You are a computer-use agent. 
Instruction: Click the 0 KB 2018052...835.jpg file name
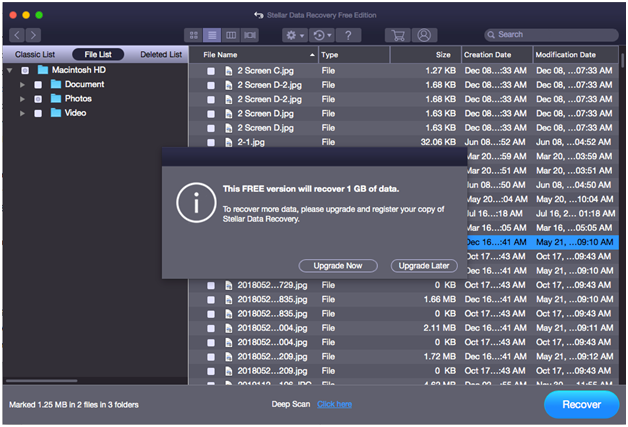[272, 314]
